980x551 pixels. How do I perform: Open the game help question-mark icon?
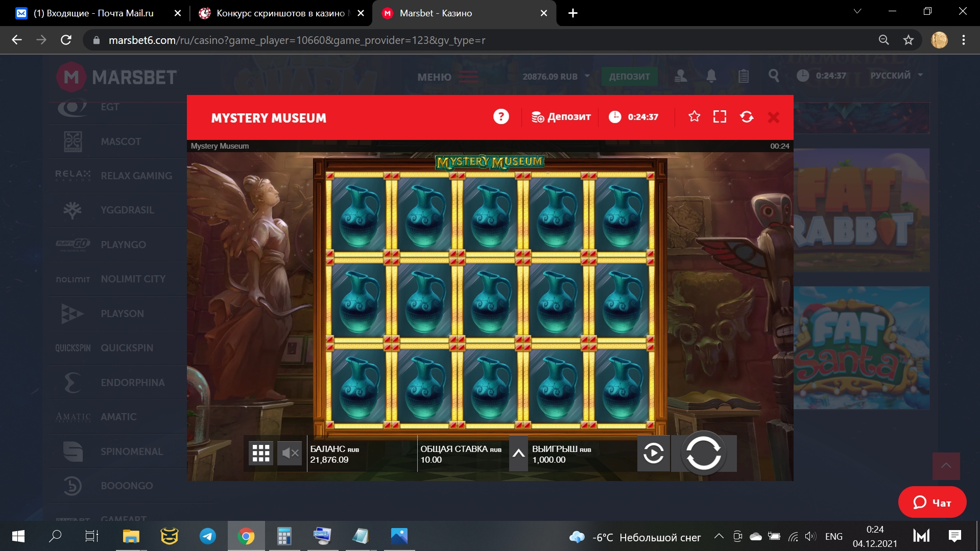click(501, 117)
